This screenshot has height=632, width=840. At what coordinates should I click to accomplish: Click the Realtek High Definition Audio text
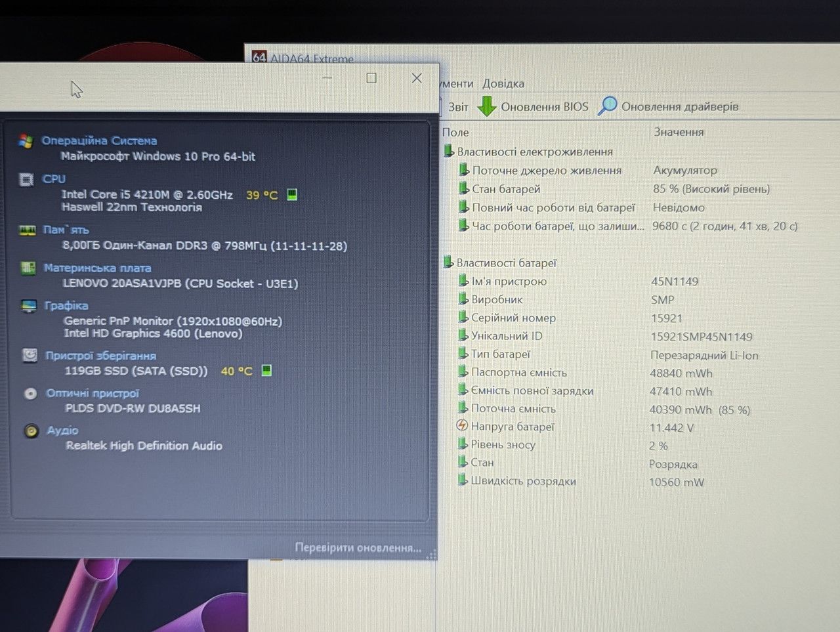(x=144, y=446)
